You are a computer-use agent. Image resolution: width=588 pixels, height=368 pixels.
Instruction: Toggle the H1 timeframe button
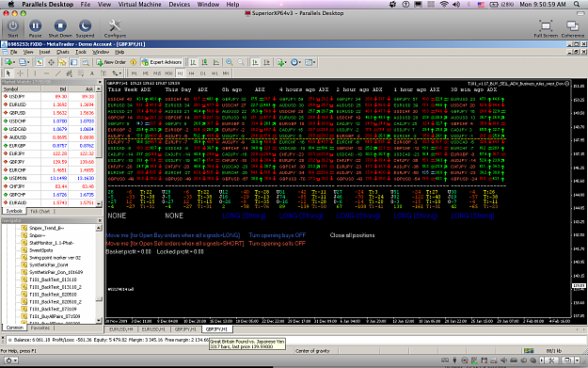(x=180, y=73)
